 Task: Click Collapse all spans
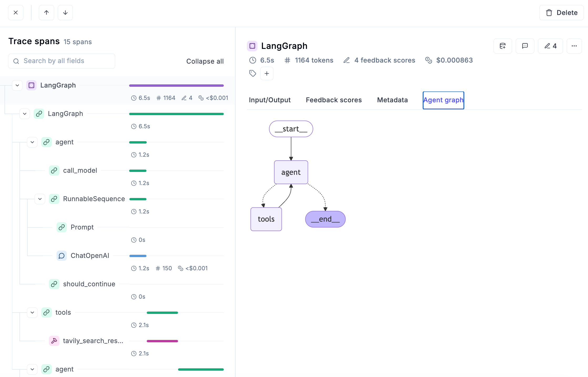coord(205,61)
